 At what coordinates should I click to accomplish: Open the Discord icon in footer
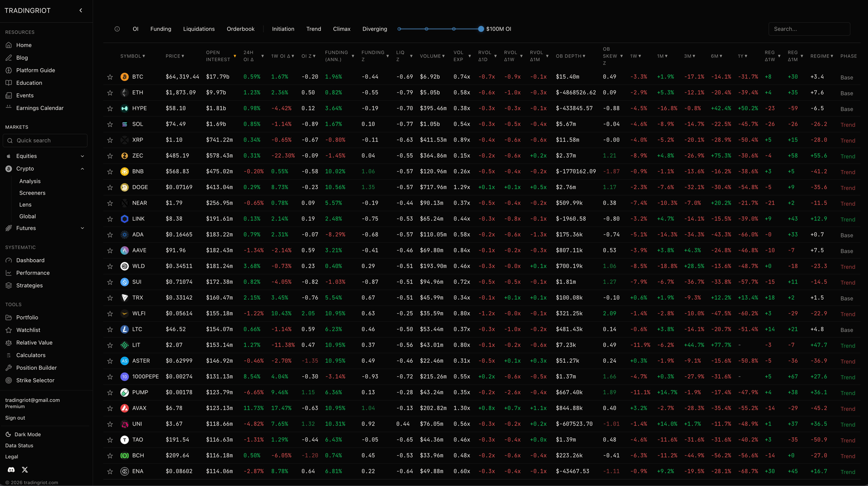click(11, 469)
